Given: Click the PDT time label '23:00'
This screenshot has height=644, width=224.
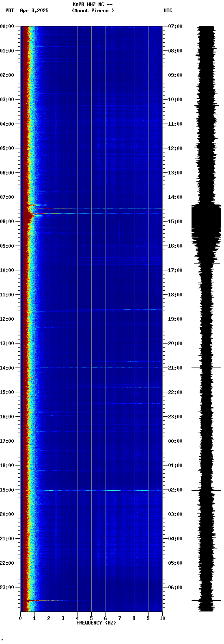Looking at the screenshot, I should [x=7, y=587].
